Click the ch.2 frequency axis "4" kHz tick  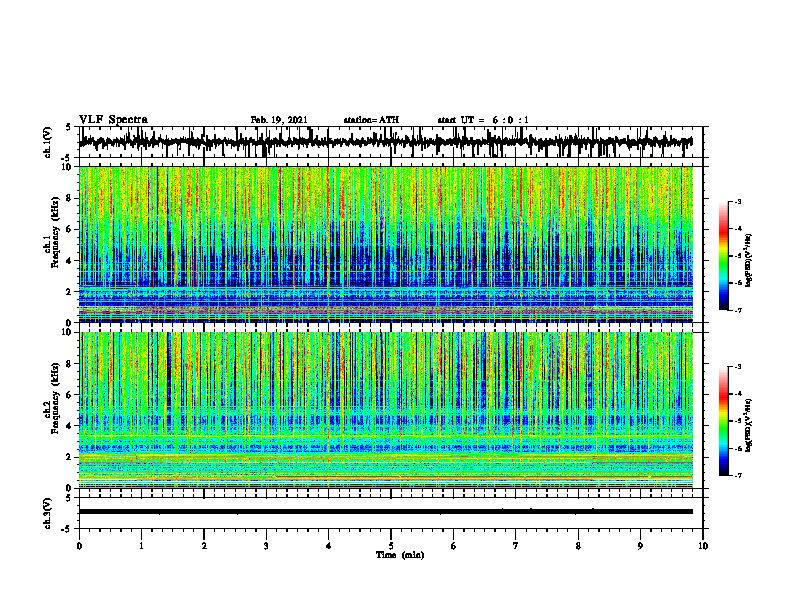click(x=70, y=426)
